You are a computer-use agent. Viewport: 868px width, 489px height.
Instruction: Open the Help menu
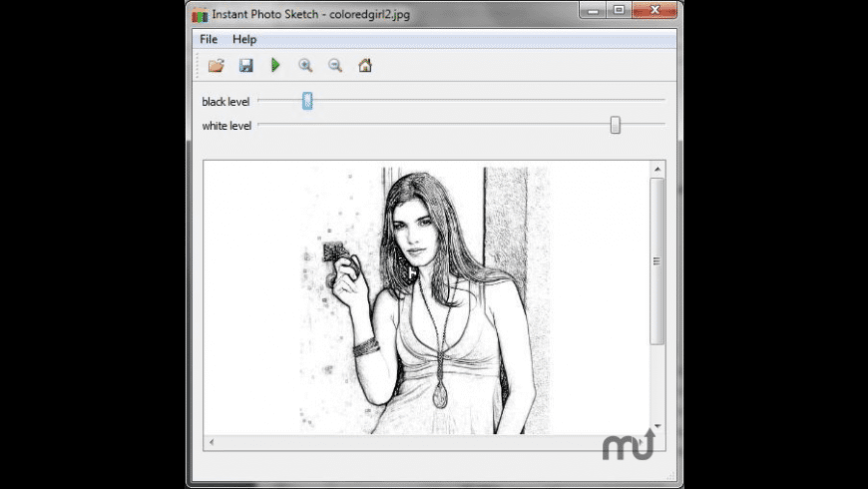[244, 39]
